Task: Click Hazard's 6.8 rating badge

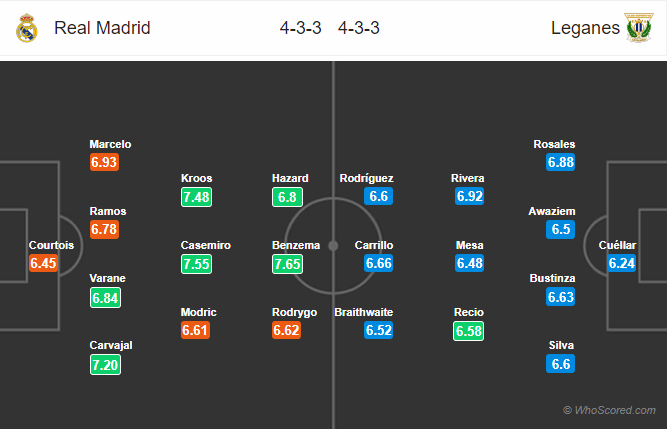Action: (288, 197)
